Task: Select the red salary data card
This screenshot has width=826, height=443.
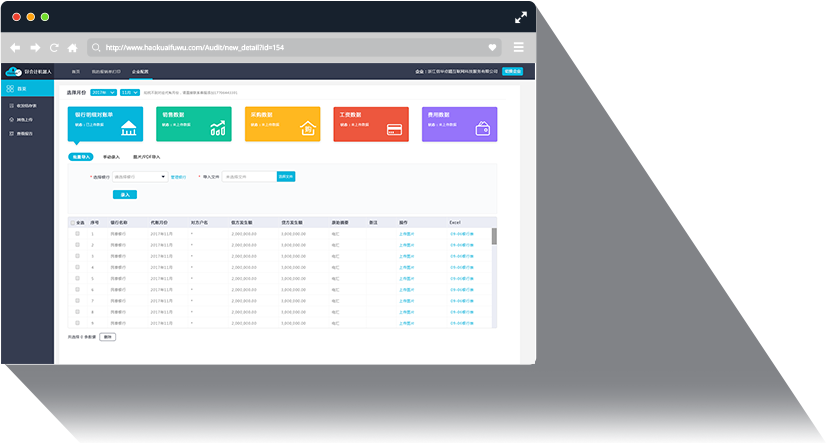Action: coord(371,124)
